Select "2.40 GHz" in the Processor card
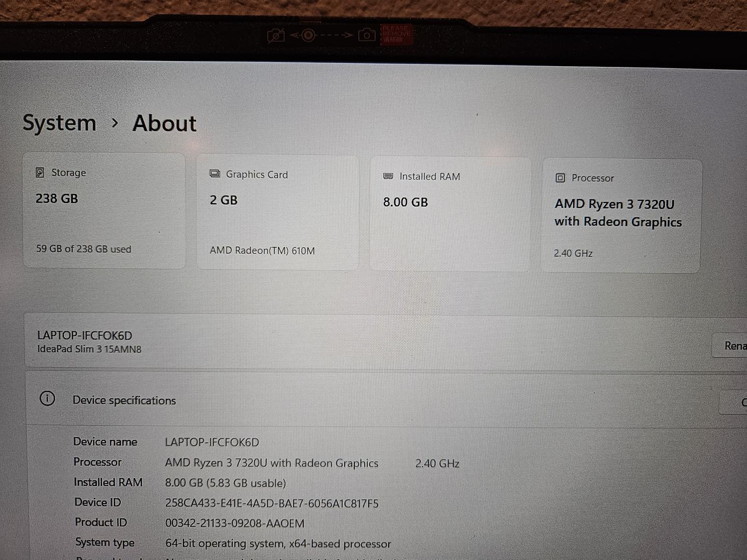This screenshot has height=560, width=747. pos(573,254)
